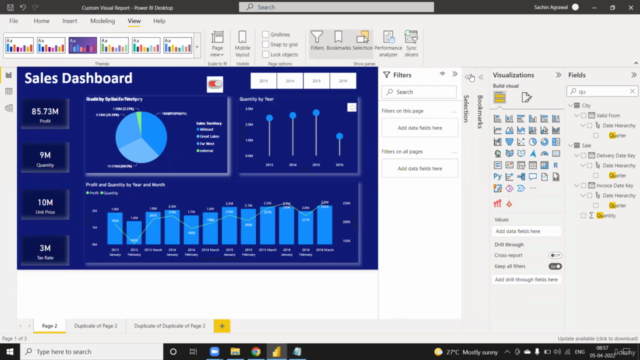
Task: Switch to Model view in left sidebar
Action: (9, 108)
